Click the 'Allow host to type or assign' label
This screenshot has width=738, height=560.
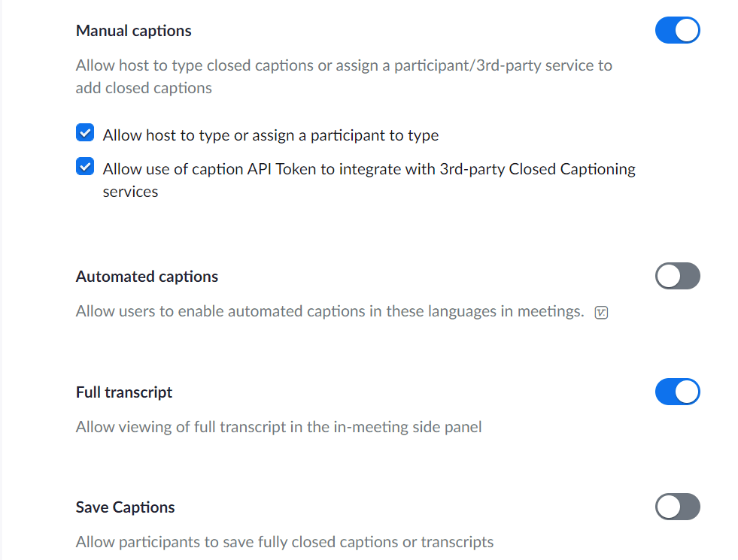(x=271, y=135)
